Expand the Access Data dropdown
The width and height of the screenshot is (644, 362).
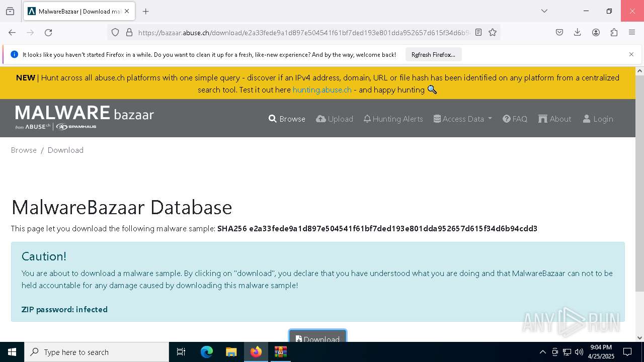coord(462,119)
